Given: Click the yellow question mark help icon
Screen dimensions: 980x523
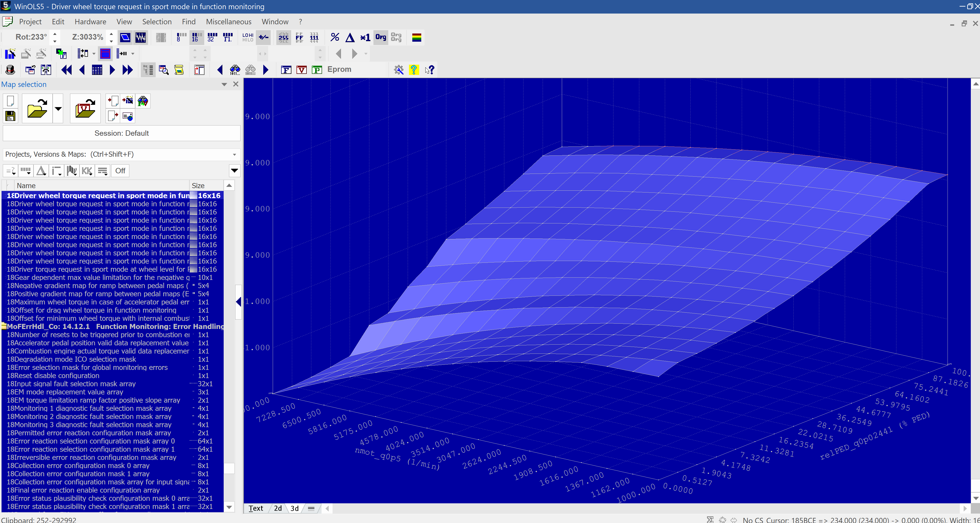Looking at the screenshot, I should pos(414,70).
